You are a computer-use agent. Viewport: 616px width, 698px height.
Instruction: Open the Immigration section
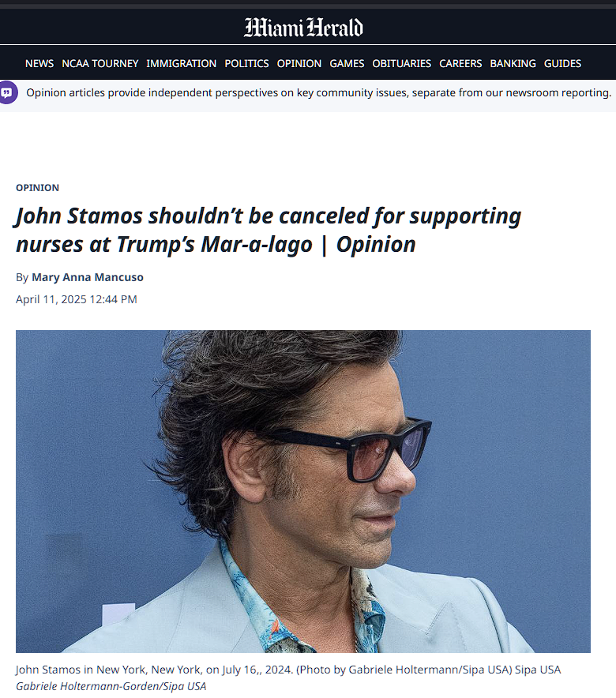pyautogui.click(x=181, y=64)
